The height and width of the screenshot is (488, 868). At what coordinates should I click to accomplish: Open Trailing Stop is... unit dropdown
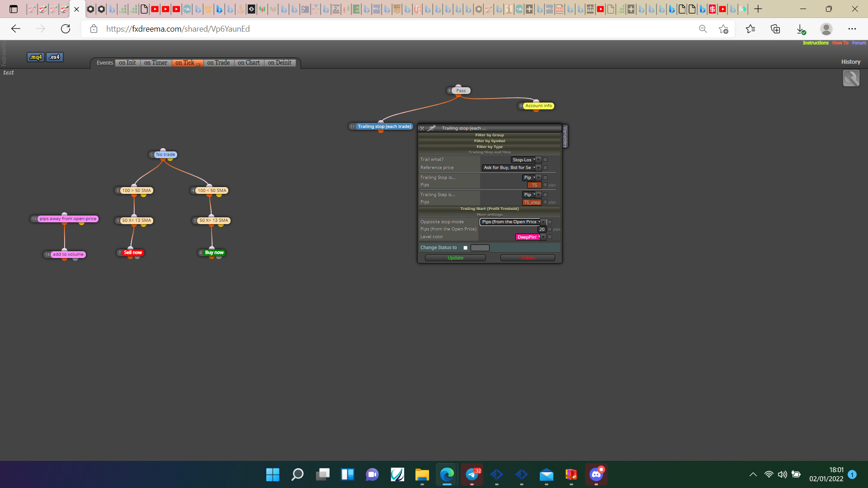pos(532,178)
